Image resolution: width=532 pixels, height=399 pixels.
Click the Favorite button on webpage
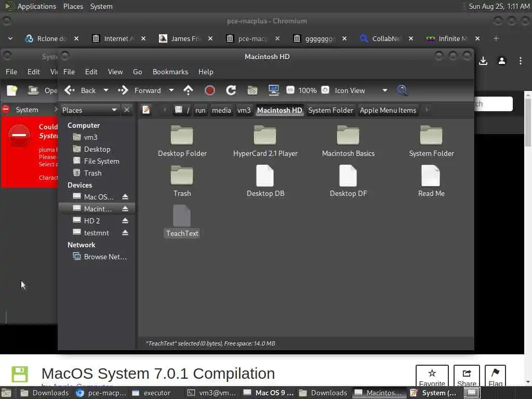[x=432, y=376]
